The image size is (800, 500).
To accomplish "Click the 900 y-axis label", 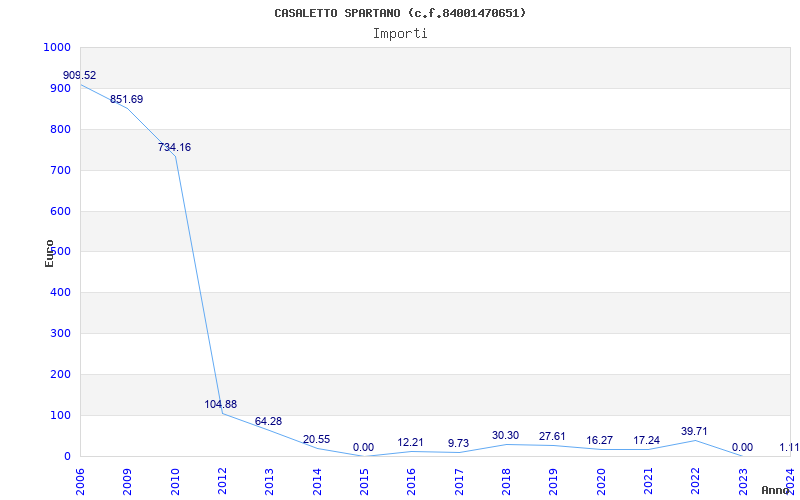I will tap(60, 88).
